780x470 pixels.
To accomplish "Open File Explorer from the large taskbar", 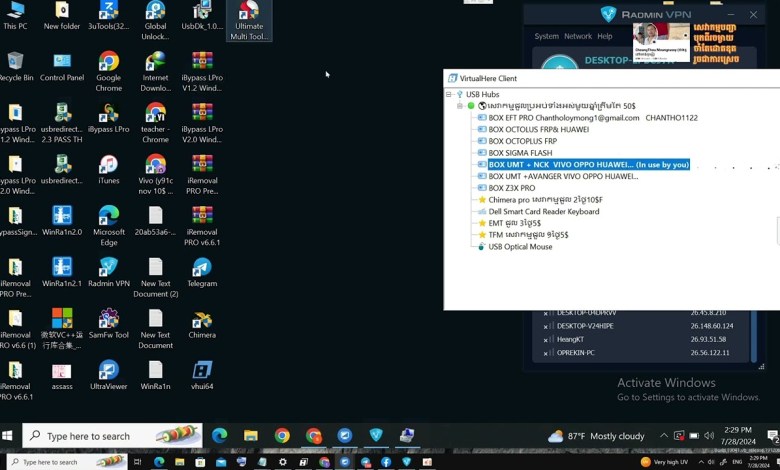I will click(x=250, y=436).
